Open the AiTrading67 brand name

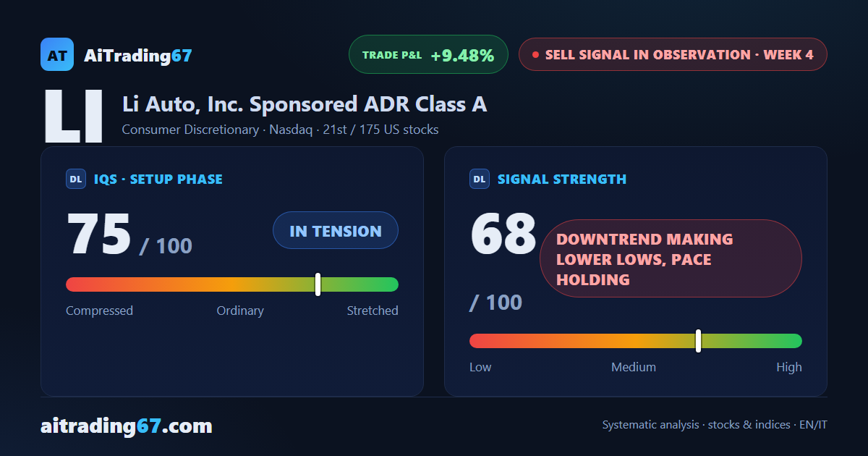coord(138,55)
